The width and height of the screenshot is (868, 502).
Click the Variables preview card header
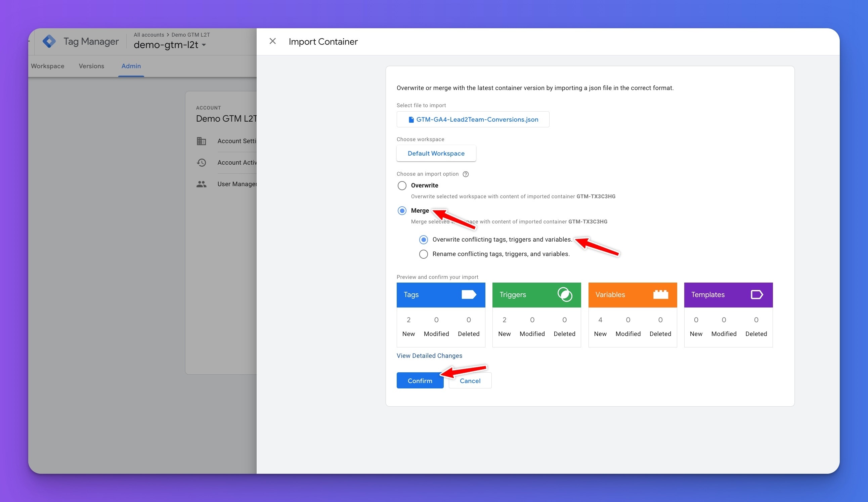[633, 295]
